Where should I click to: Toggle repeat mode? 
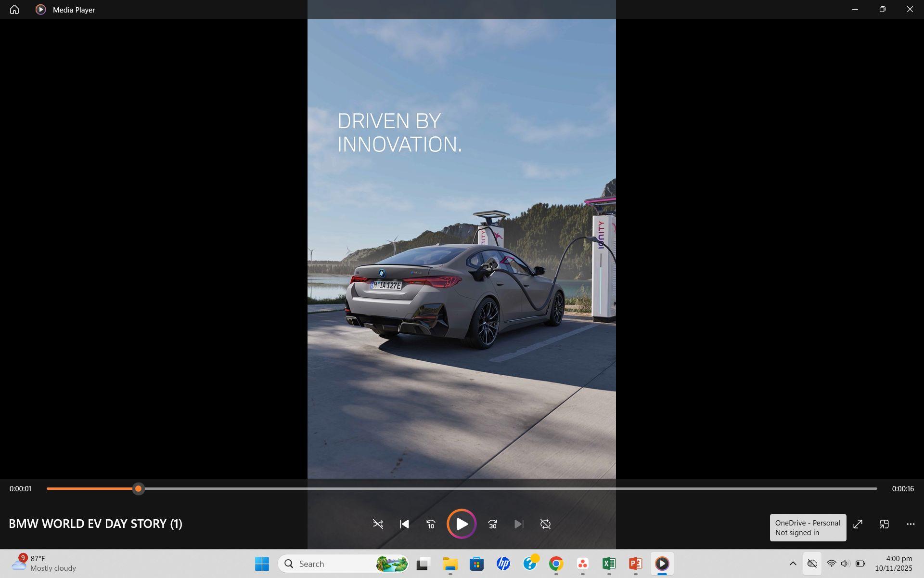[x=545, y=524]
